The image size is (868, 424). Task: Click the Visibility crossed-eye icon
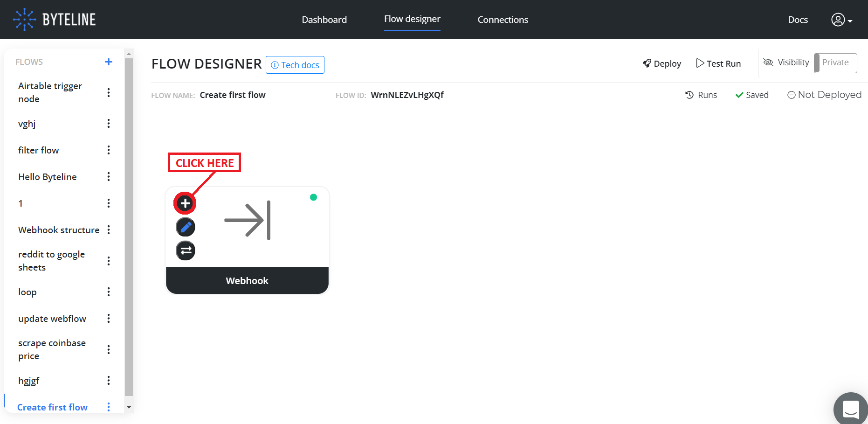tap(768, 63)
